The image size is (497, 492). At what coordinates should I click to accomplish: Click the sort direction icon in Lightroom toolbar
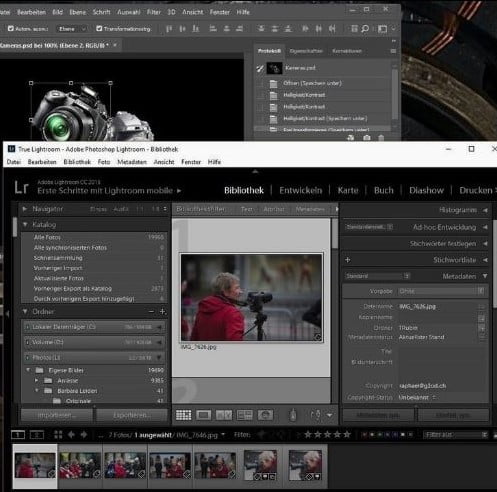(x=315, y=415)
